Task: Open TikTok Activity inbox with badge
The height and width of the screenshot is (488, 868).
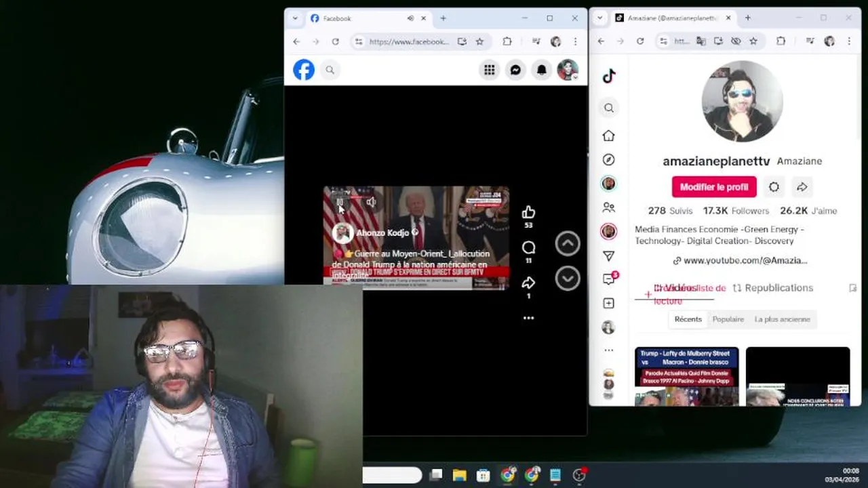Action: coord(609,279)
